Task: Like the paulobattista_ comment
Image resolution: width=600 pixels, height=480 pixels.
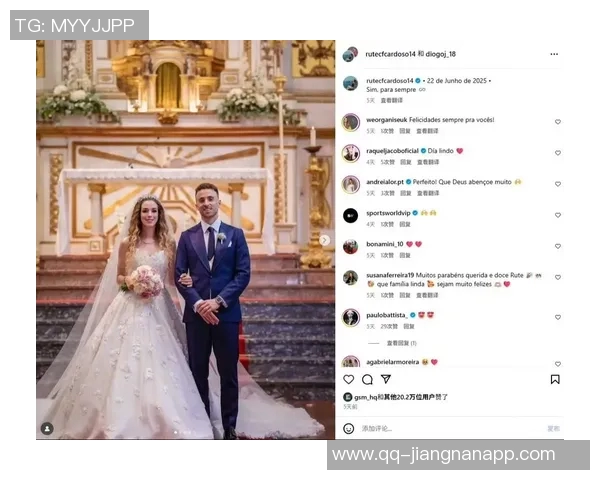Action: 558,317
